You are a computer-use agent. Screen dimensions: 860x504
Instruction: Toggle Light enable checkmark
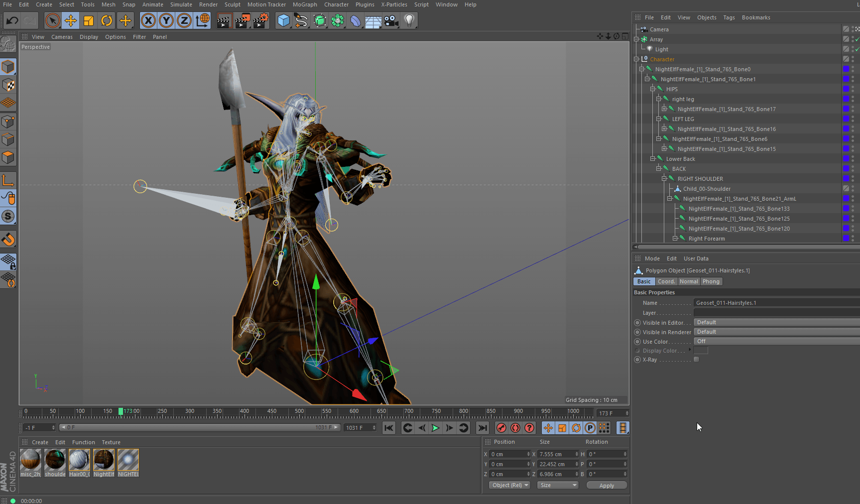(x=857, y=49)
